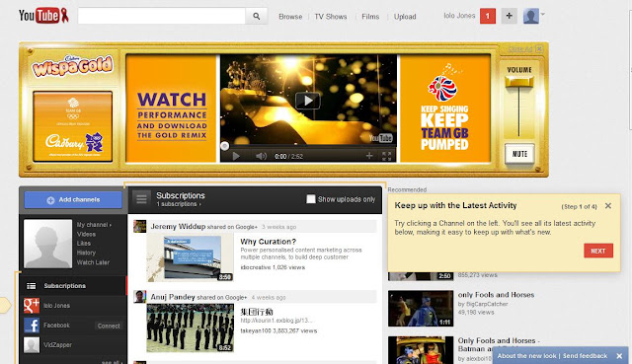
Task: Click Upload in the header
Action: (x=405, y=17)
